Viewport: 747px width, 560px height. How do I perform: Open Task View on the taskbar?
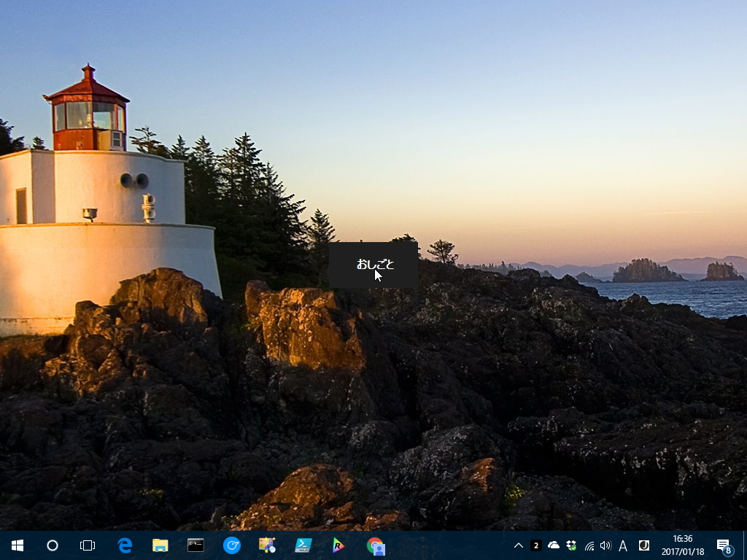(x=88, y=545)
